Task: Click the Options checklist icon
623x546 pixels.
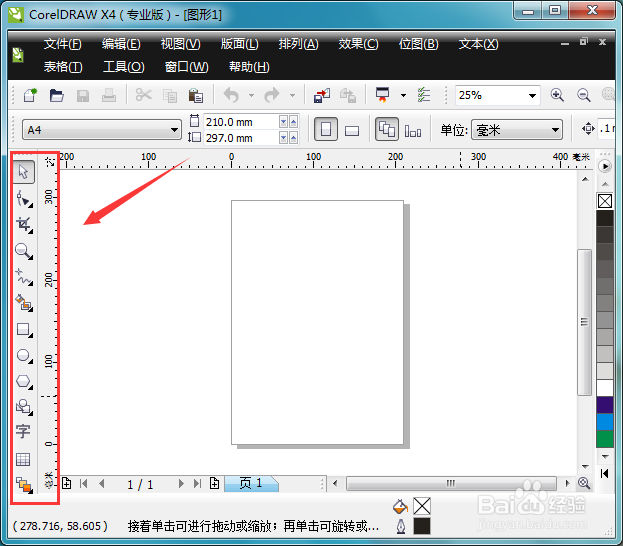Action: click(x=424, y=95)
